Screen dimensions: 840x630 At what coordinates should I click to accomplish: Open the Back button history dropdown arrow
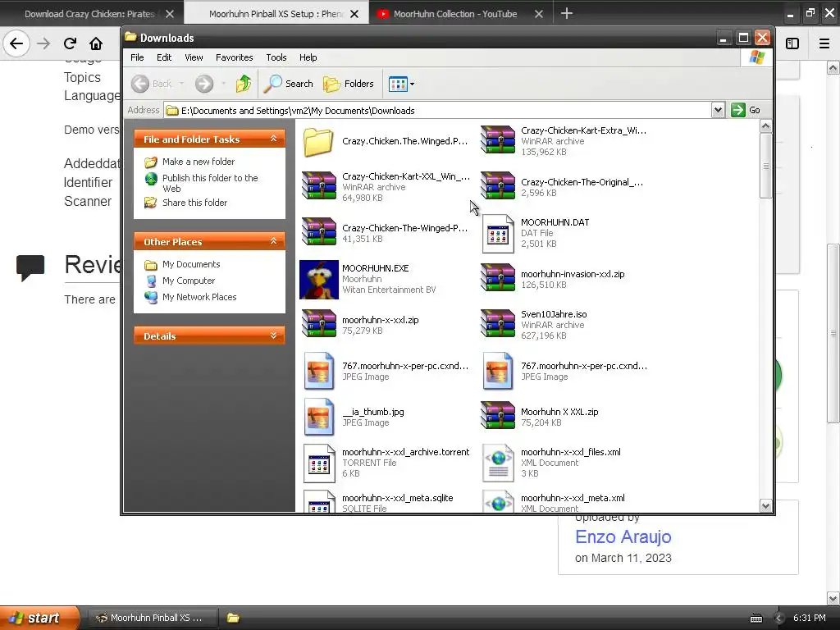pos(181,84)
